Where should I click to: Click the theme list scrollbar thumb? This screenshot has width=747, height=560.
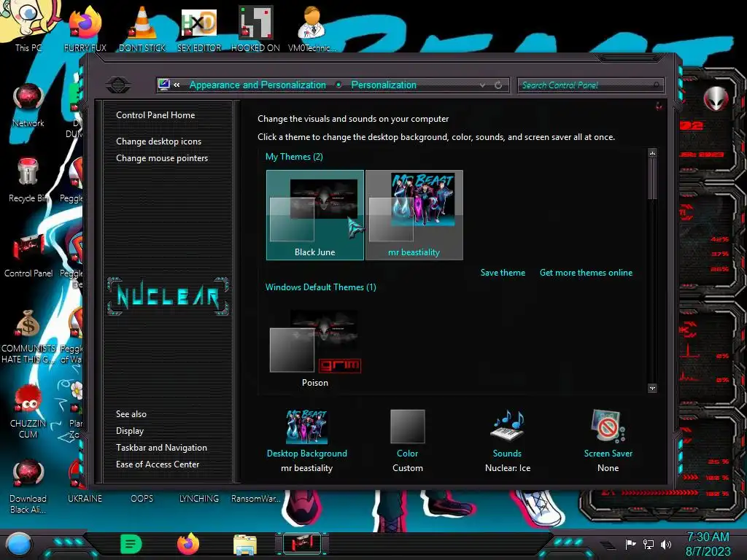pyautogui.click(x=652, y=179)
